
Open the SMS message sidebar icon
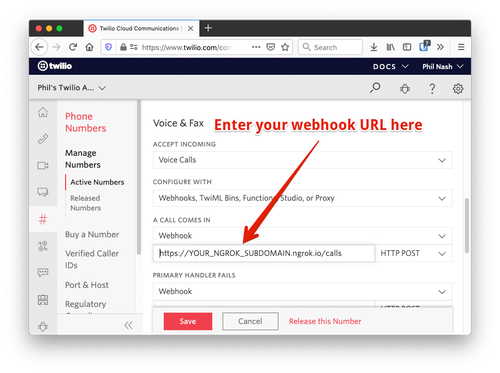point(43,272)
